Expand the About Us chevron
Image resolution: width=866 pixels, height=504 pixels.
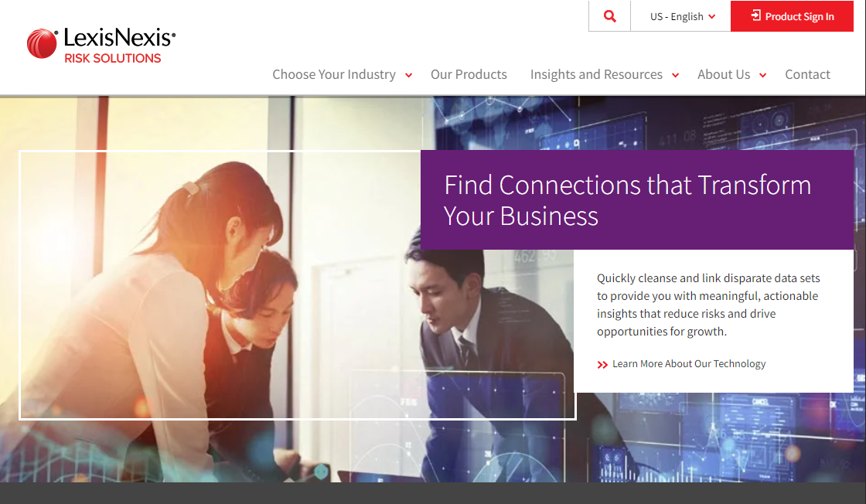[762, 76]
